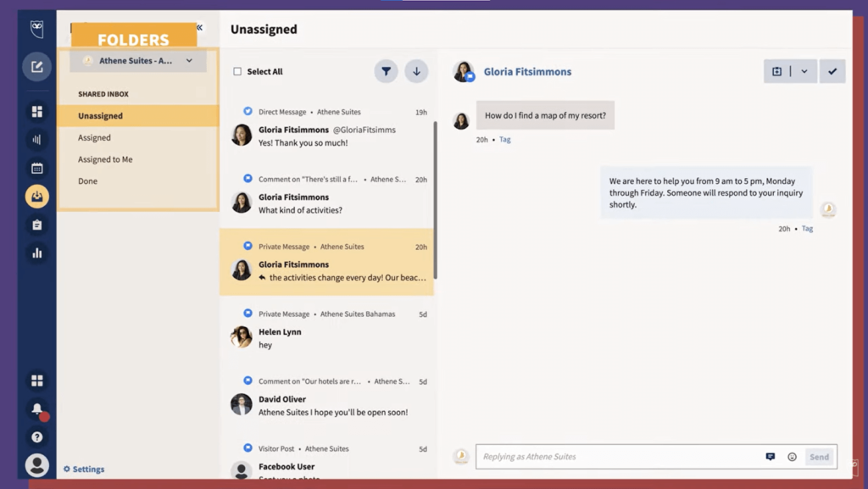Click the Hootsuite owl logo
The image size is (868, 489).
pyautogui.click(x=37, y=29)
